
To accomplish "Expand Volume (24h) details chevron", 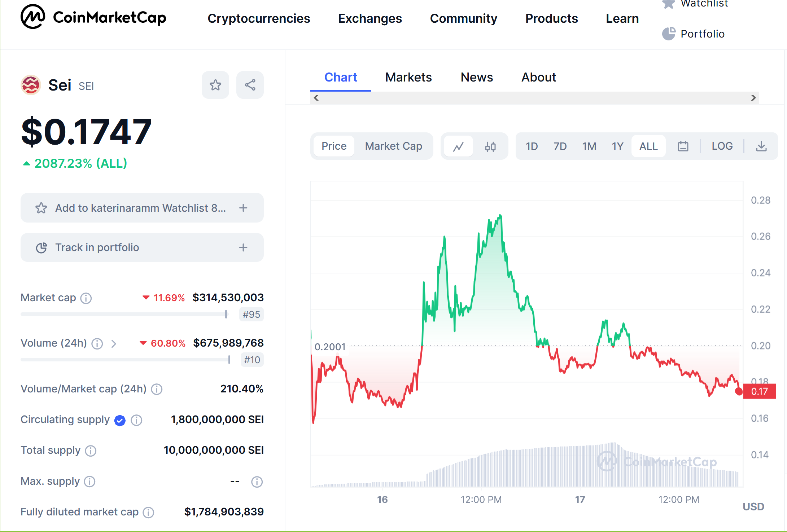I will pos(114,344).
